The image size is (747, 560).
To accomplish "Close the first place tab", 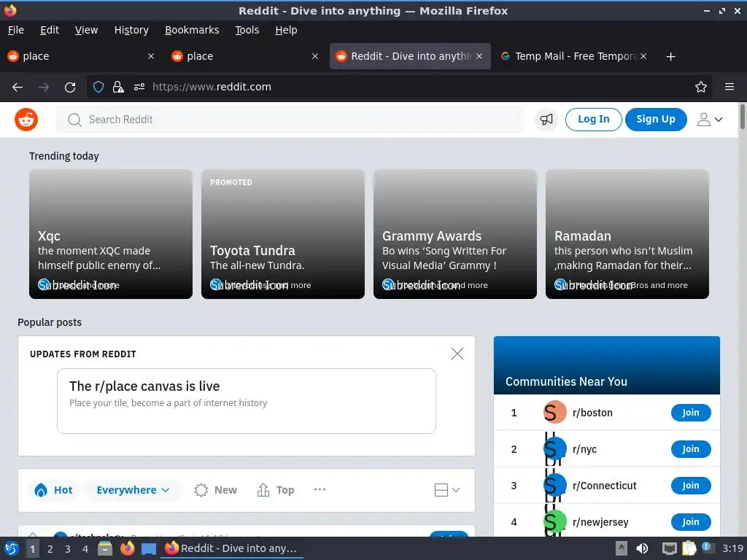I will (151, 56).
